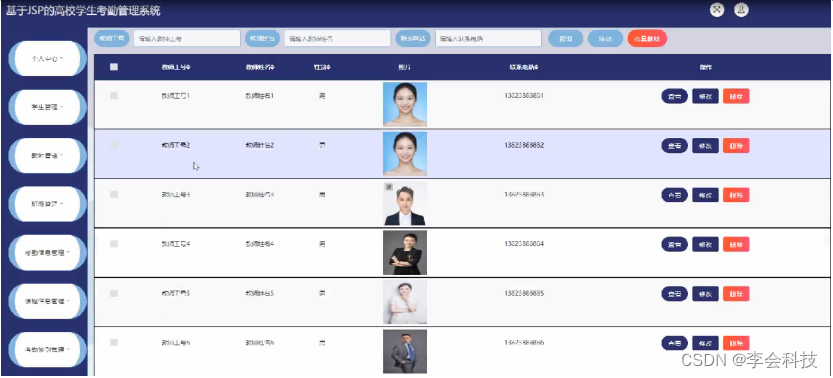This screenshot has height=378, width=833.
Task: Click 删除 for 教师工号5 row
Action: [736, 294]
